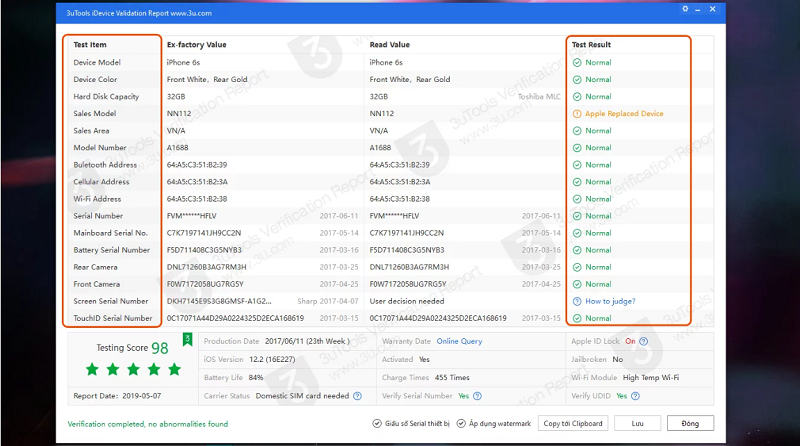The image size is (800, 446).
Task: Click the green check icon in Serial Number row
Action: (x=577, y=216)
